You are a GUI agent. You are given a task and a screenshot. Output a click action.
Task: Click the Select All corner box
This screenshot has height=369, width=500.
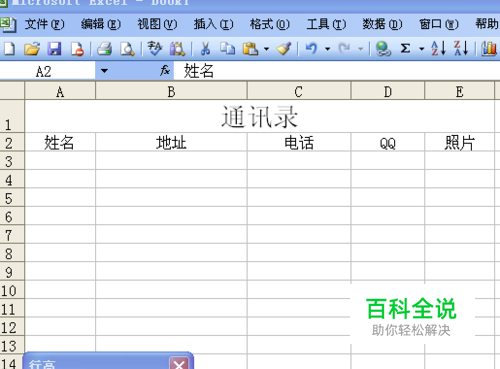[x=12, y=91]
